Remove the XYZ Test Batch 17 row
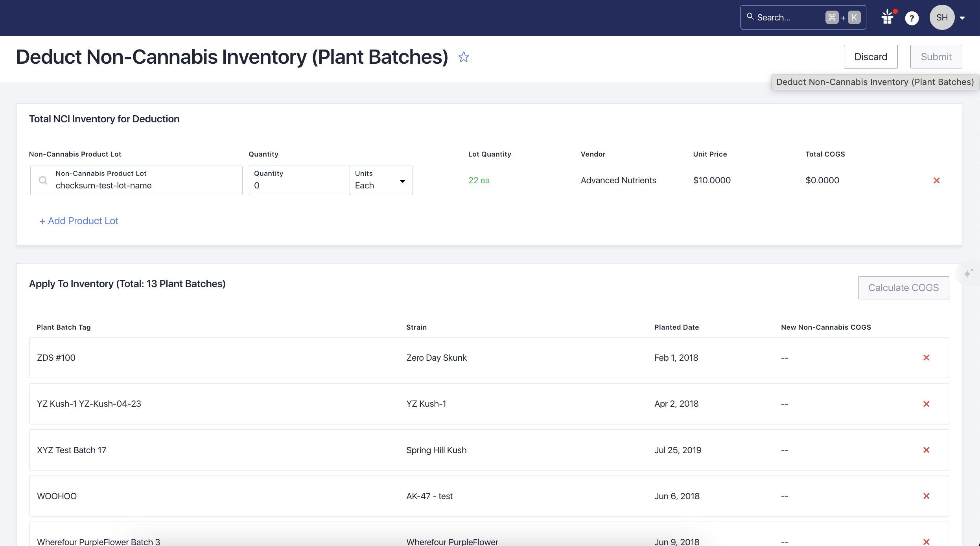The width and height of the screenshot is (980, 546). click(926, 450)
